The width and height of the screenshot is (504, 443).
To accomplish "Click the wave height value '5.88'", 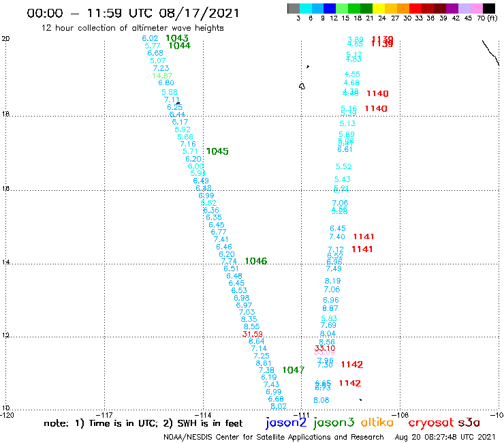I will tap(170, 92).
